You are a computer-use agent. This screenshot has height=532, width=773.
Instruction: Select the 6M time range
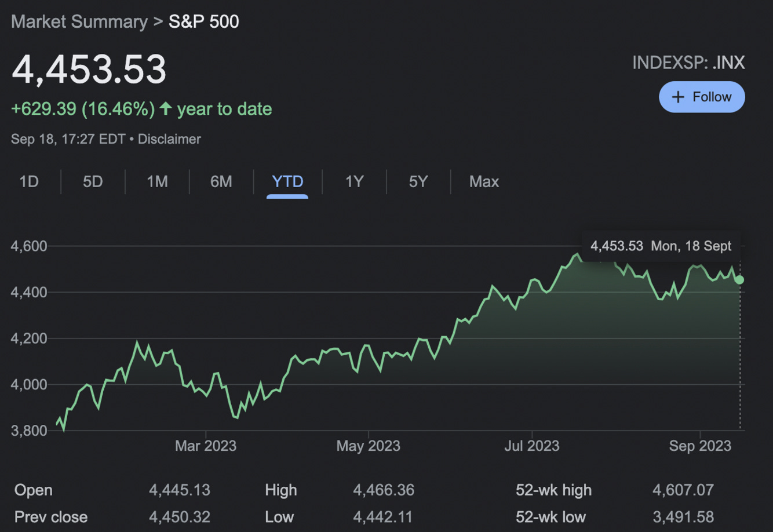pyautogui.click(x=221, y=181)
